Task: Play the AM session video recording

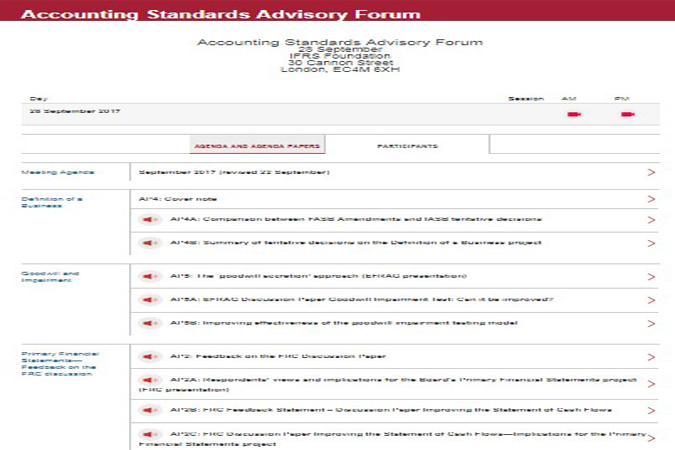Action: pyautogui.click(x=574, y=114)
